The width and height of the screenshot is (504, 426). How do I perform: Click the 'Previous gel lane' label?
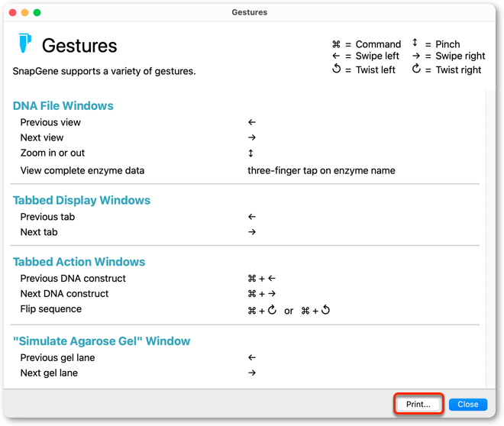[x=57, y=357]
